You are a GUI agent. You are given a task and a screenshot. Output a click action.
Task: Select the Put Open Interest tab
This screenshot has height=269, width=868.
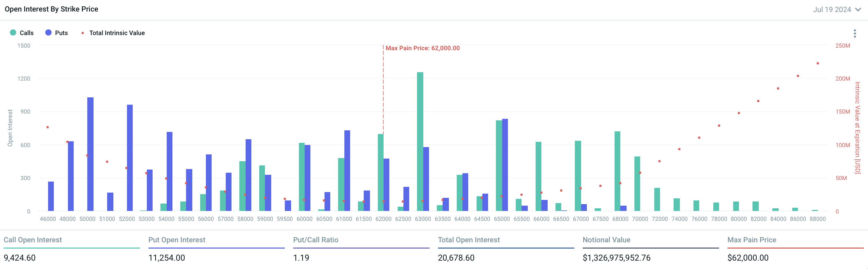coord(177,240)
